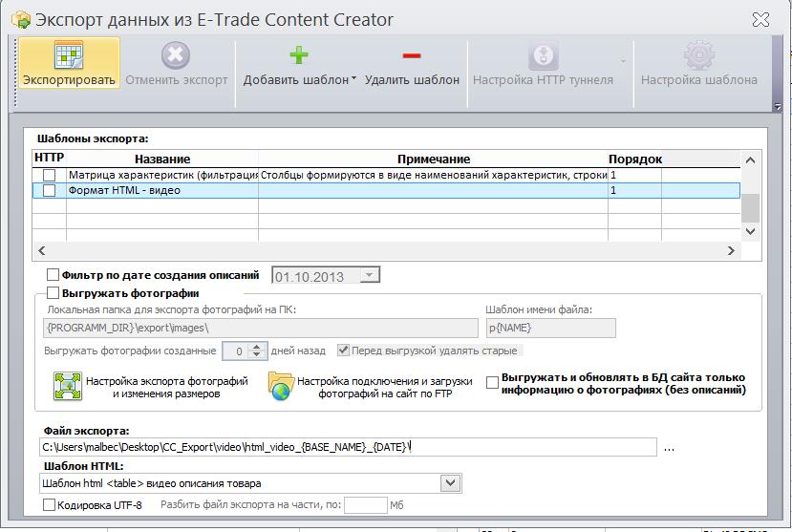Image resolution: width=792 pixels, height=532 pixels.
Task: Close the Экспорт данных dialog
Action: tap(760, 20)
